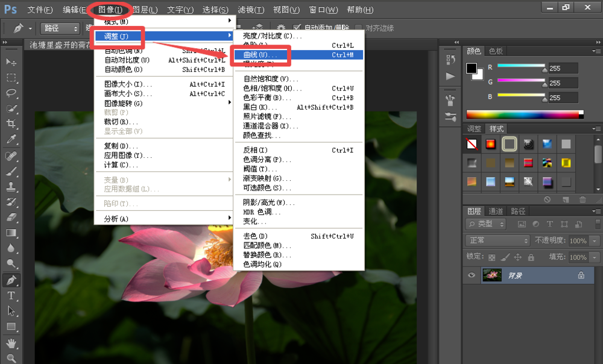Toggle the lock transparent pixels icon
This screenshot has width=603, height=364.
coord(493,257)
